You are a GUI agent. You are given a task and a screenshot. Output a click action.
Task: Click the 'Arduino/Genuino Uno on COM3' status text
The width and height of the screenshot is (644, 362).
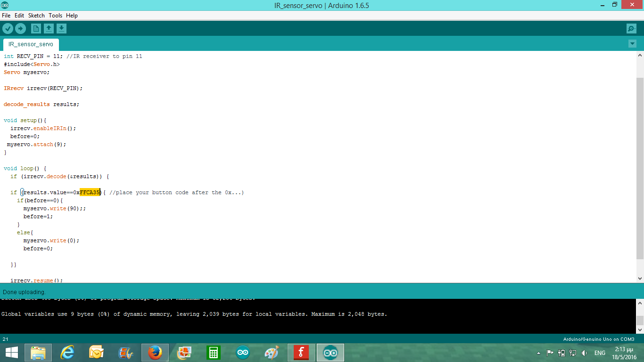(599, 339)
